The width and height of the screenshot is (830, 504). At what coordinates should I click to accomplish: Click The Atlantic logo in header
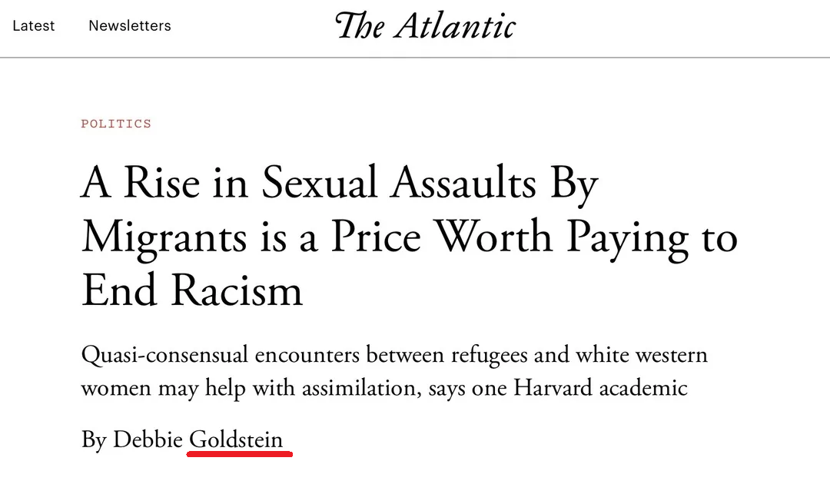[x=425, y=25]
